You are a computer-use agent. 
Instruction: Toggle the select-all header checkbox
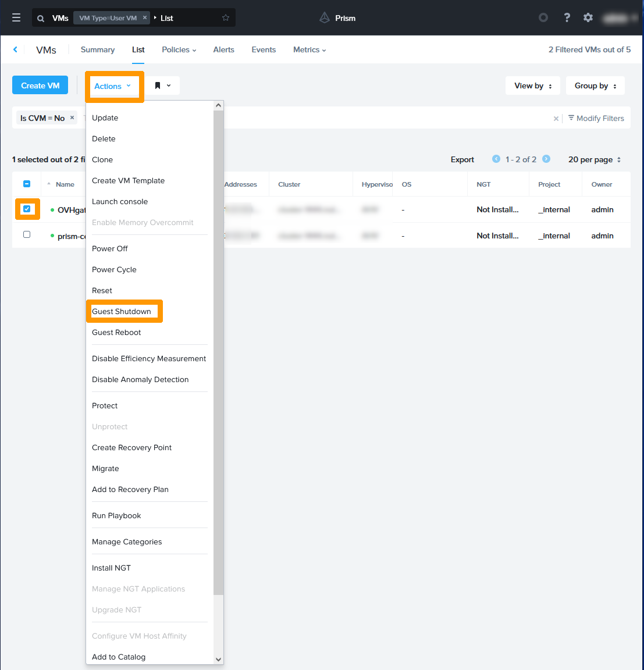[27, 184]
